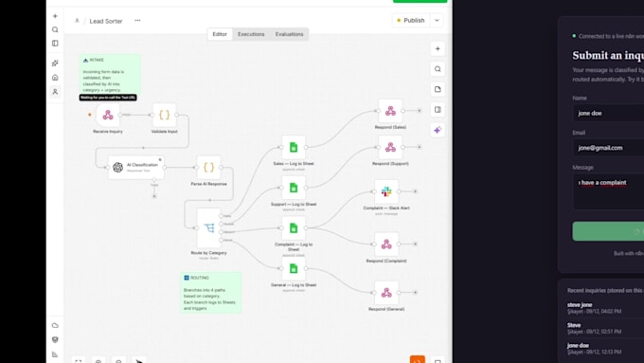Select the AI Classification node

(136, 168)
